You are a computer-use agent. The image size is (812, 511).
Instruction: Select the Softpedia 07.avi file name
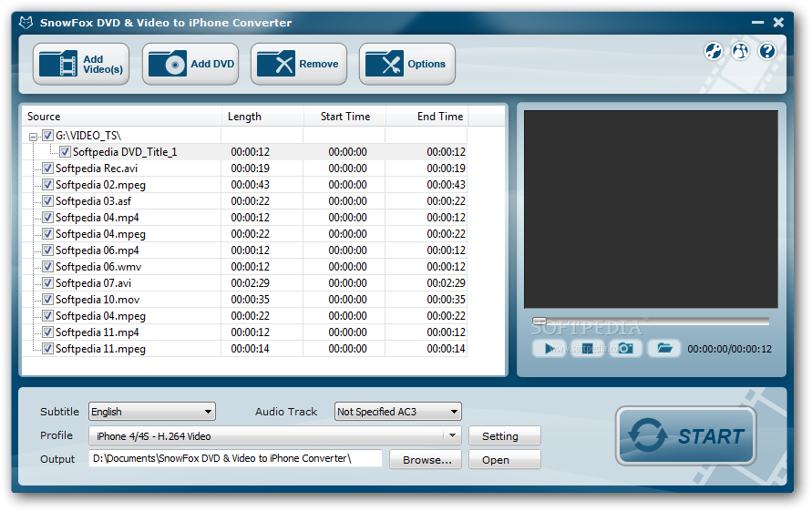click(x=93, y=283)
